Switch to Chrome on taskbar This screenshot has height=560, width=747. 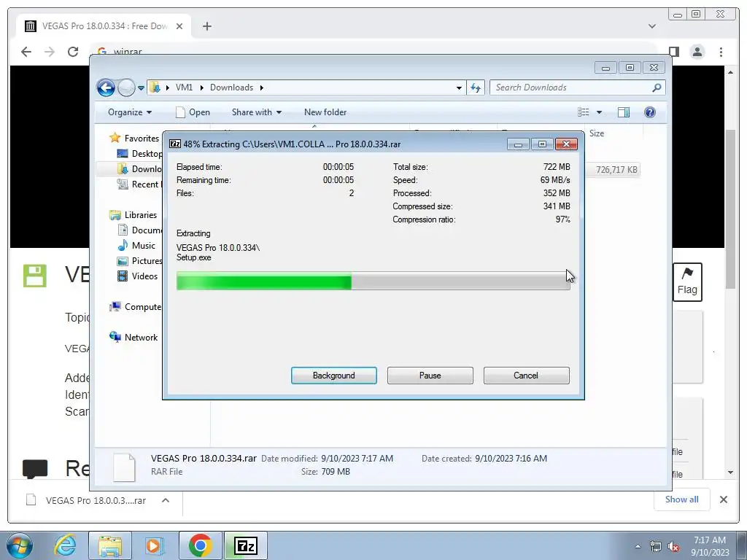tap(201, 545)
